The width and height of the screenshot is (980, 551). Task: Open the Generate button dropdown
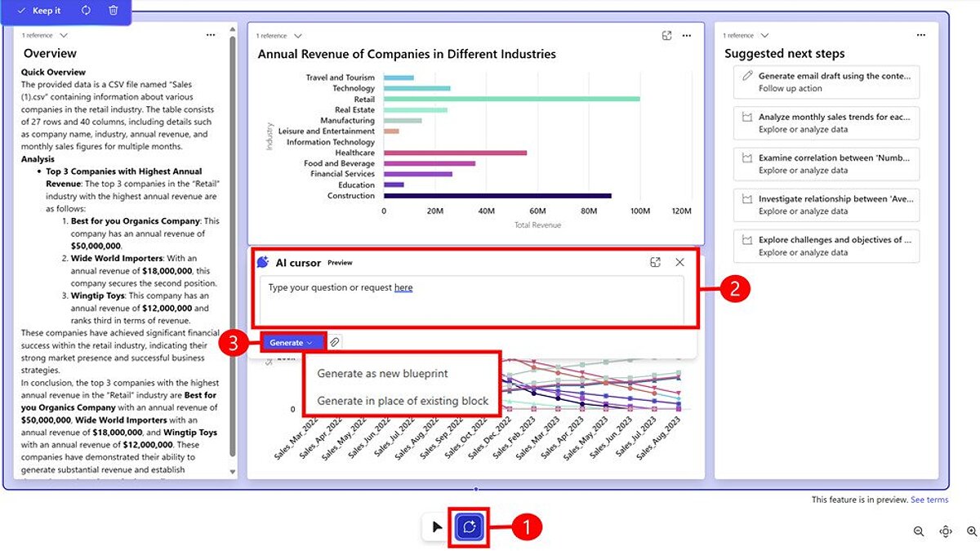[310, 343]
